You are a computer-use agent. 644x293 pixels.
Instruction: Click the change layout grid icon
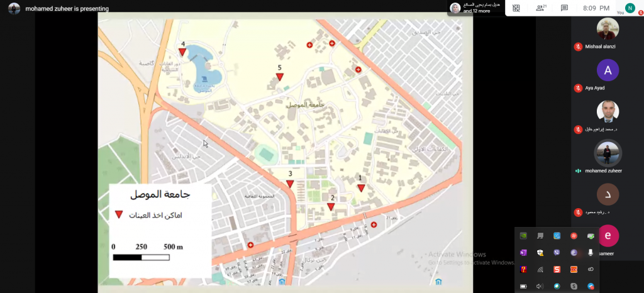(x=516, y=8)
